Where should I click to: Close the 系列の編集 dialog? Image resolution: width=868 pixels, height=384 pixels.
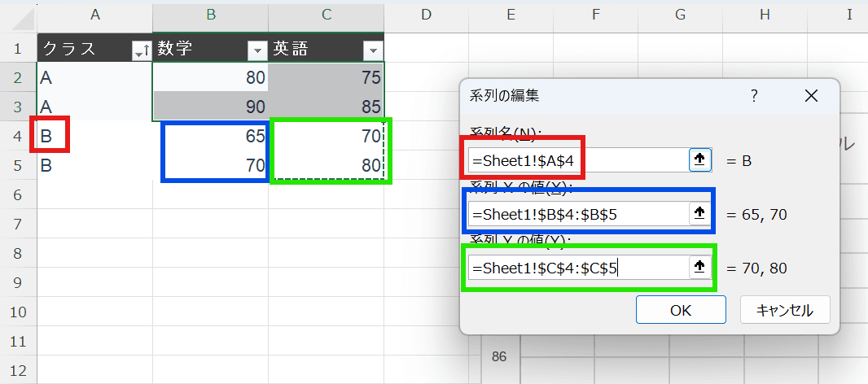(x=810, y=96)
